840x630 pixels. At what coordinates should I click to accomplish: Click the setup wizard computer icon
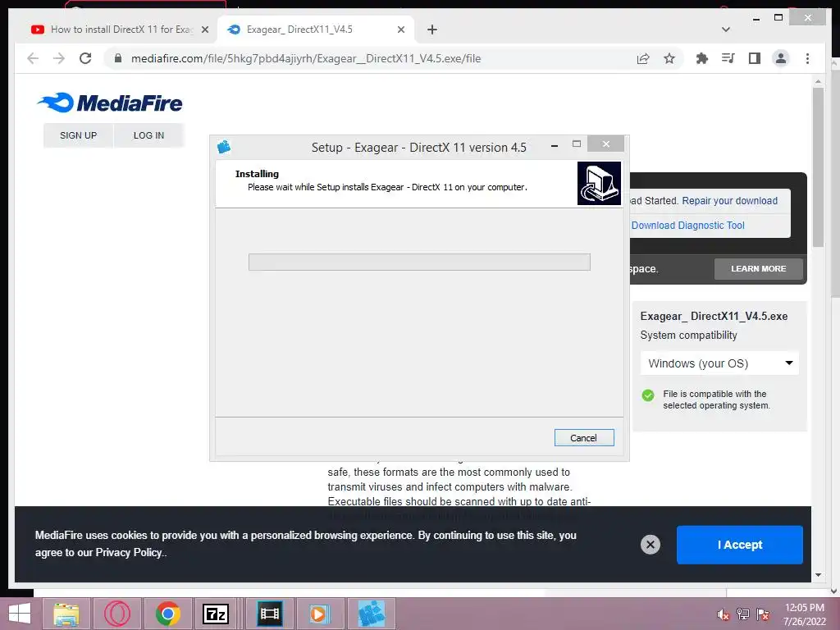(599, 183)
